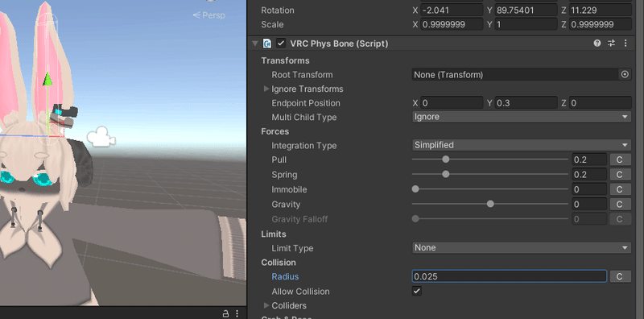Open the Phys Bone preset settings icon
This screenshot has height=319, width=644.
(x=612, y=43)
